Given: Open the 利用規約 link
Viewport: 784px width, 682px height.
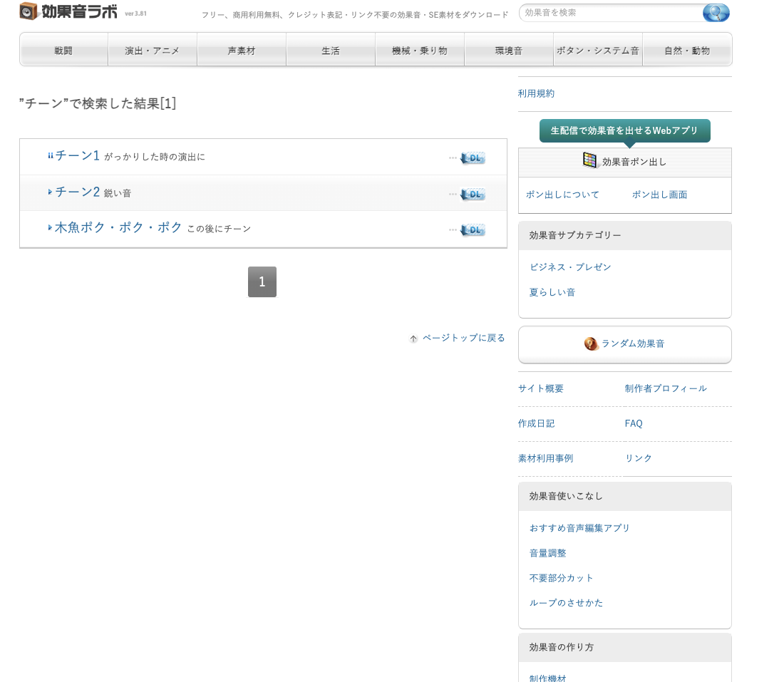Looking at the screenshot, I should [536, 93].
